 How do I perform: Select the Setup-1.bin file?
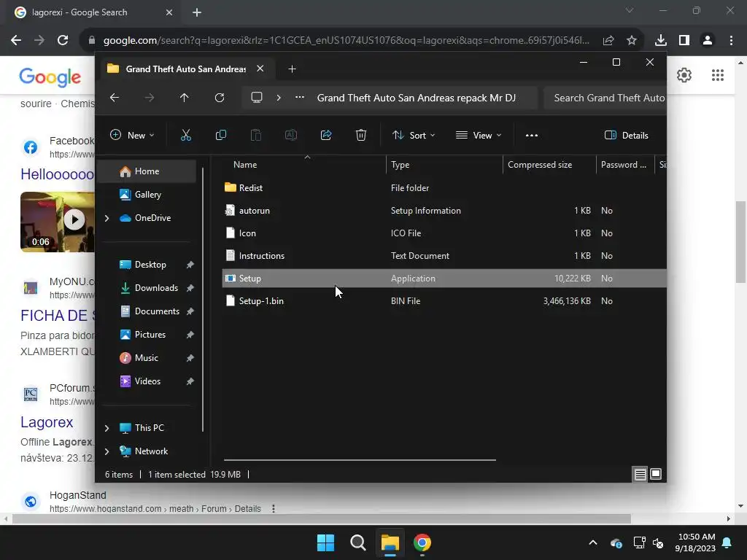pos(444,301)
